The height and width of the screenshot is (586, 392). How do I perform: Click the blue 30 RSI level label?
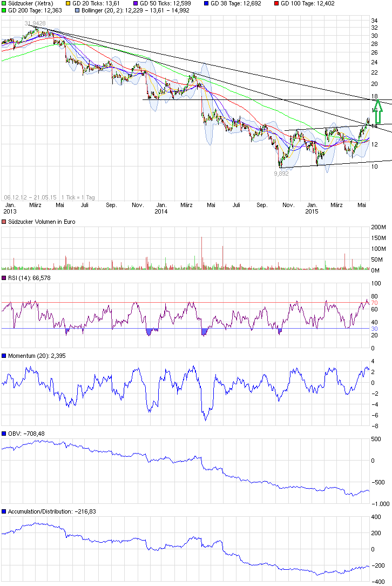click(375, 329)
